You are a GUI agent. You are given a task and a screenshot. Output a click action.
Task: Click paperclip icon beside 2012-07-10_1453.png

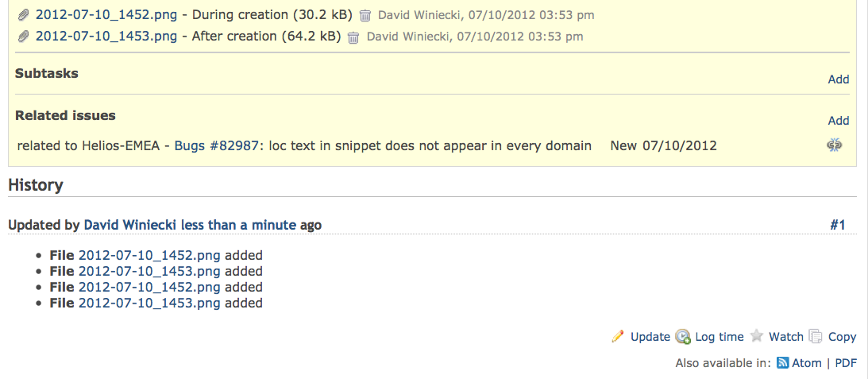point(23,37)
